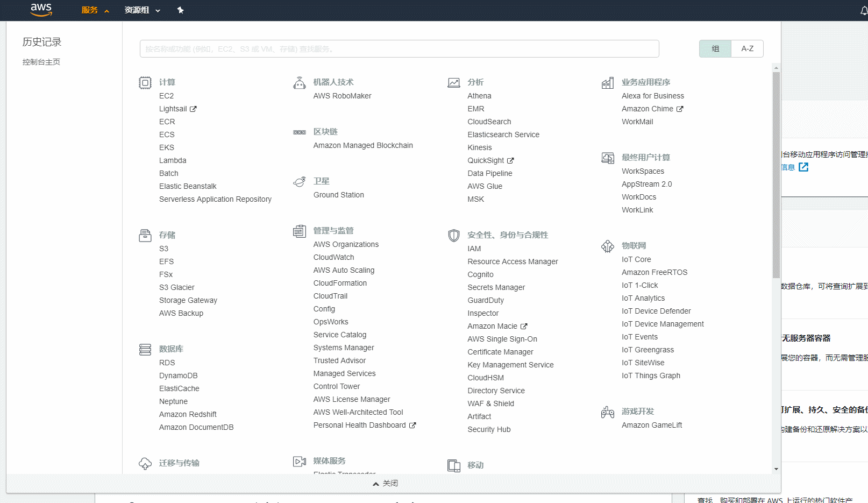Open WorkSpaces
868x503 pixels.
(643, 171)
